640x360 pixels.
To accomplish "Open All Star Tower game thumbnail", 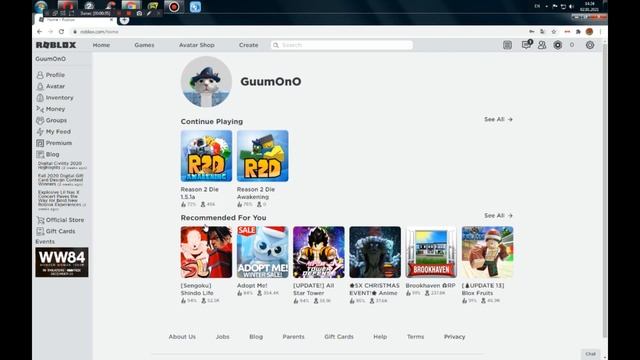I will pos(319,252).
